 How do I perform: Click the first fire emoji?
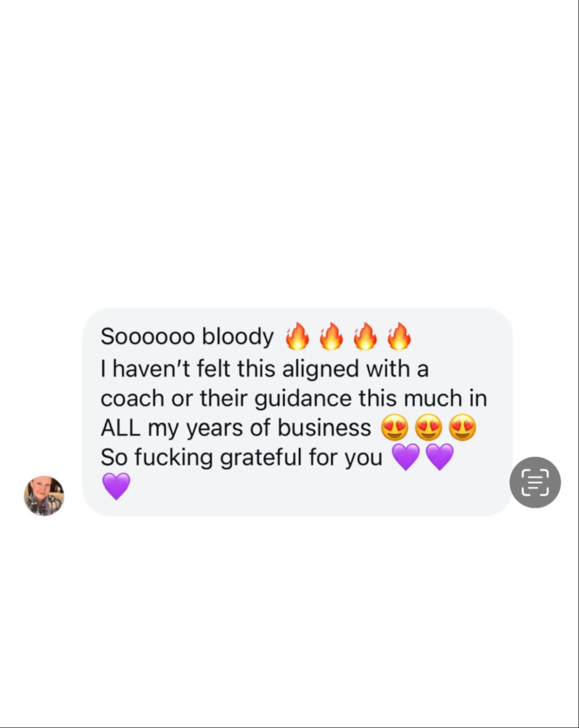[x=297, y=336]
